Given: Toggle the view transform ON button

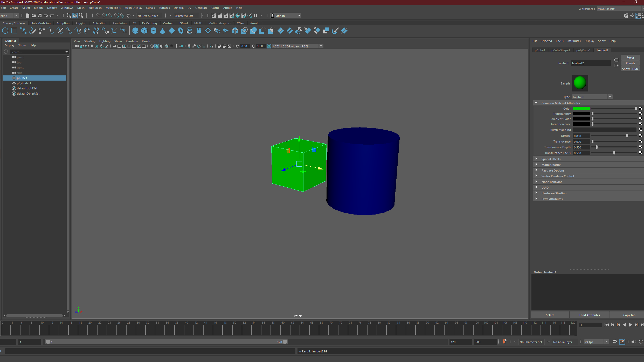Looking at the screenshot, I should click(269, 46).
